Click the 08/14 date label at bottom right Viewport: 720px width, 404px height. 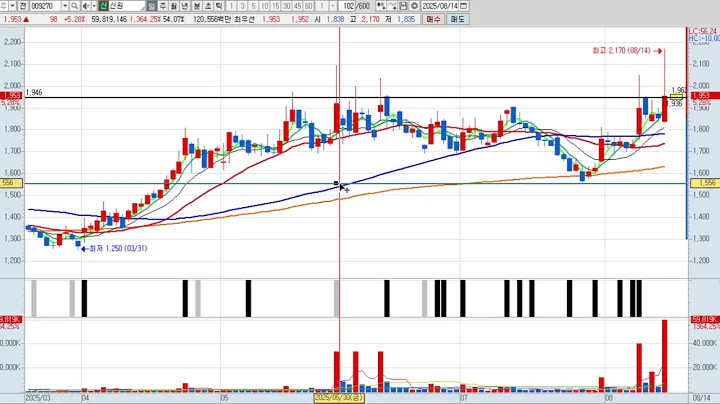point(702,398)
